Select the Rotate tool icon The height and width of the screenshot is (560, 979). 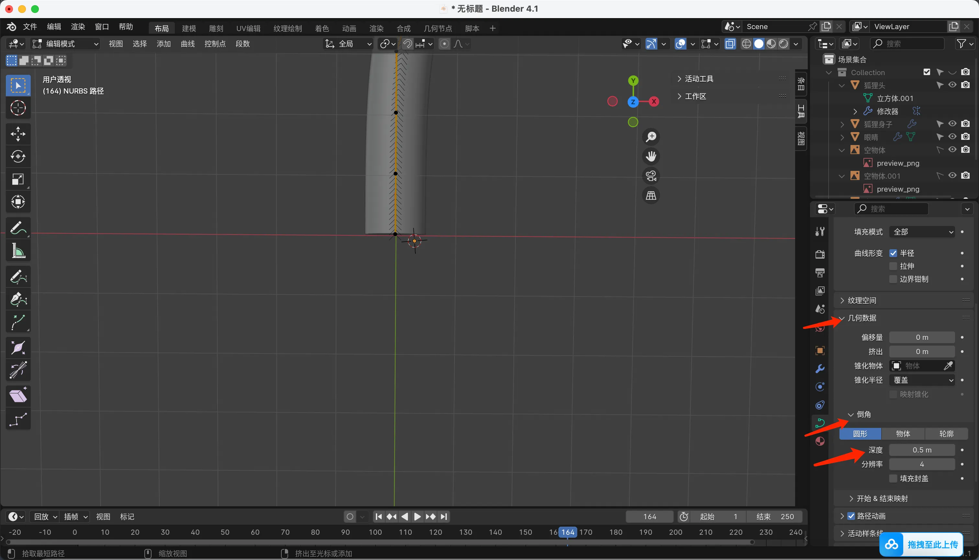click(18, 157)
